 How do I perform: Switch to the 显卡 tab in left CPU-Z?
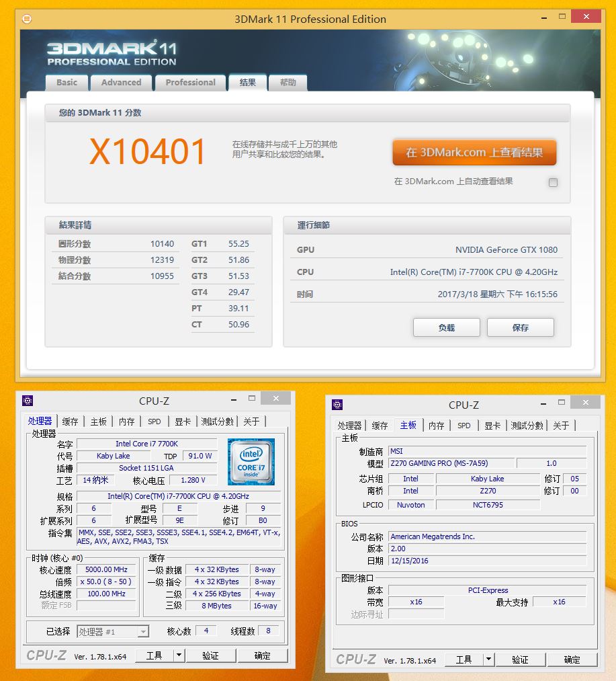coord(181,421)
